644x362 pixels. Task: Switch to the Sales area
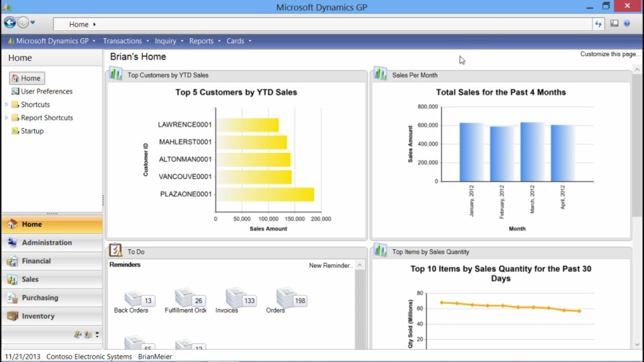(52, 280)
